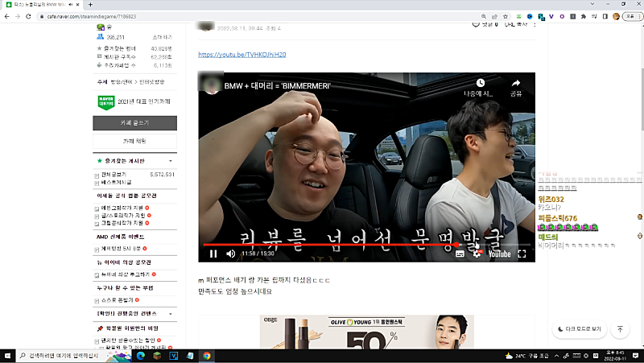Click the 인터넷방송 category link
The height and width of the screenshot is (363, 644).
pyautogui.click(x=151, y=82)
